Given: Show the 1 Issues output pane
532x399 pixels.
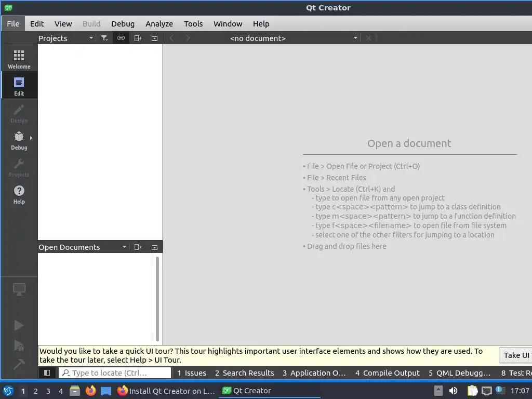Looking at the screenshot, I should pos(192,373).
